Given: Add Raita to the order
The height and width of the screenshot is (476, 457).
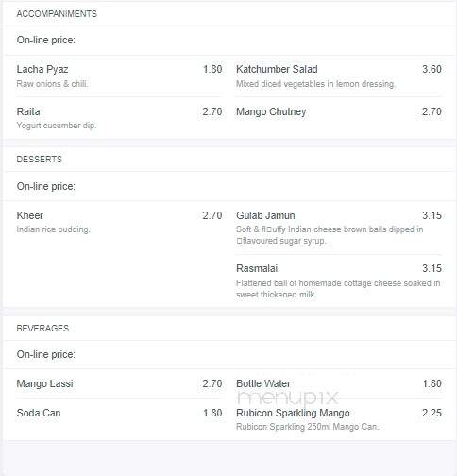Looking at the screenshot, I should (119, 118).
